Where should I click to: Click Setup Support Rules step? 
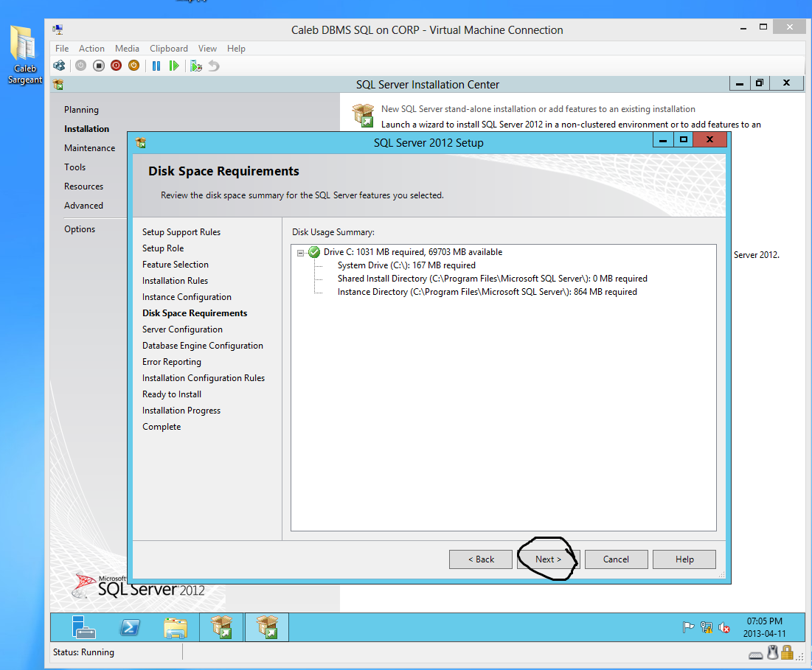click(x=181, y=232)
